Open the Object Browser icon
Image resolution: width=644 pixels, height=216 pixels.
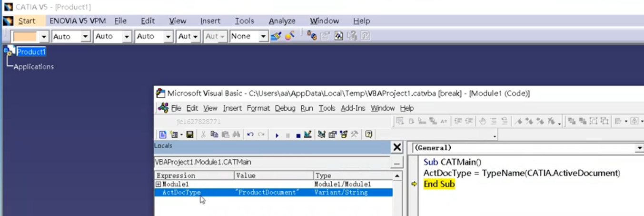click(x=343, y=135)
